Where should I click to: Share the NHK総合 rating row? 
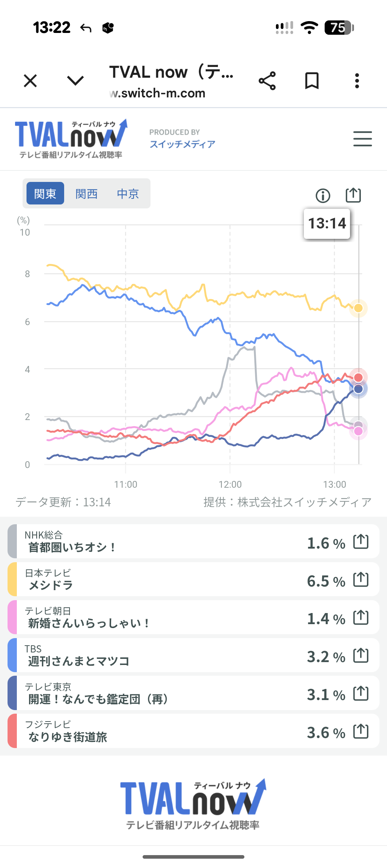pos(361,541)
